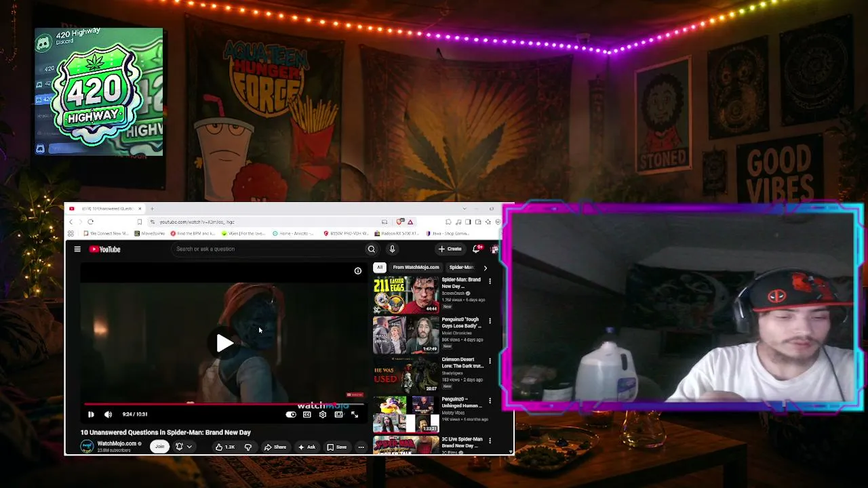Screen dimensions: 868x488
Task: Open the MoveBoxPro bookmark
Action: (150, 233)
